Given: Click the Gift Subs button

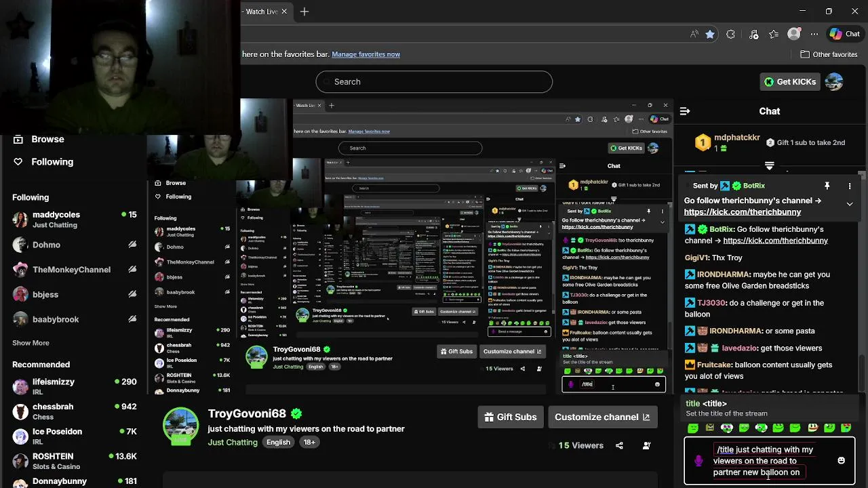Looking at the screenshot, I should tap(511, 417).
